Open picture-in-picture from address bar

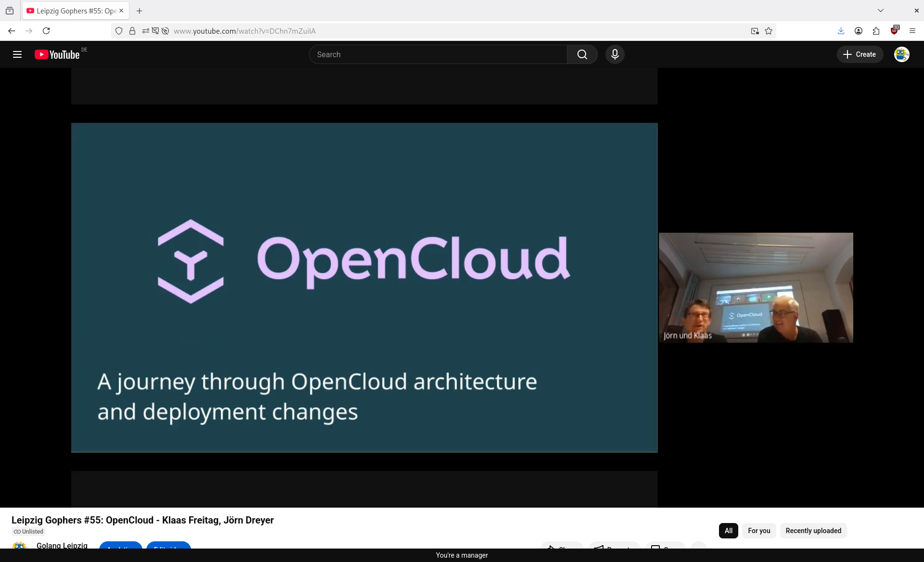tap(755, 31)
